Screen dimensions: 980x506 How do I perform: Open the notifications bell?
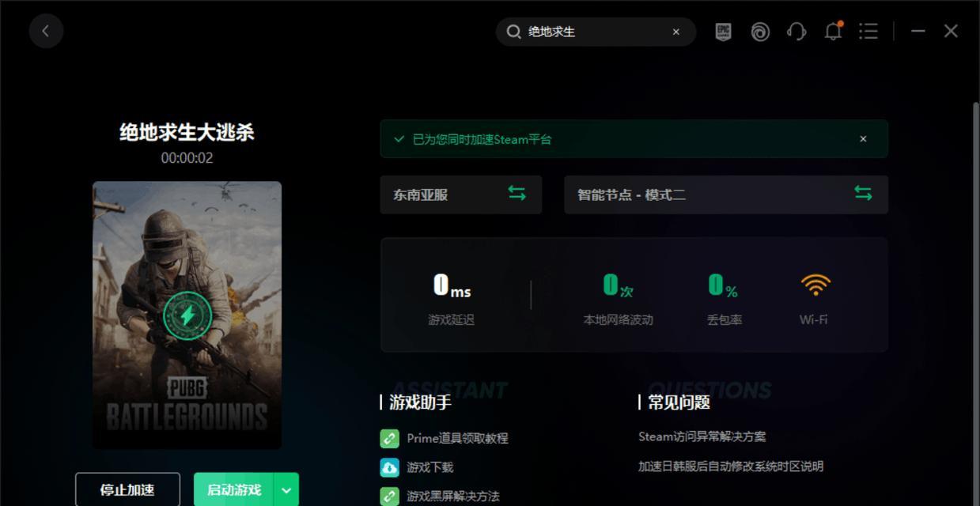[833, 32]
